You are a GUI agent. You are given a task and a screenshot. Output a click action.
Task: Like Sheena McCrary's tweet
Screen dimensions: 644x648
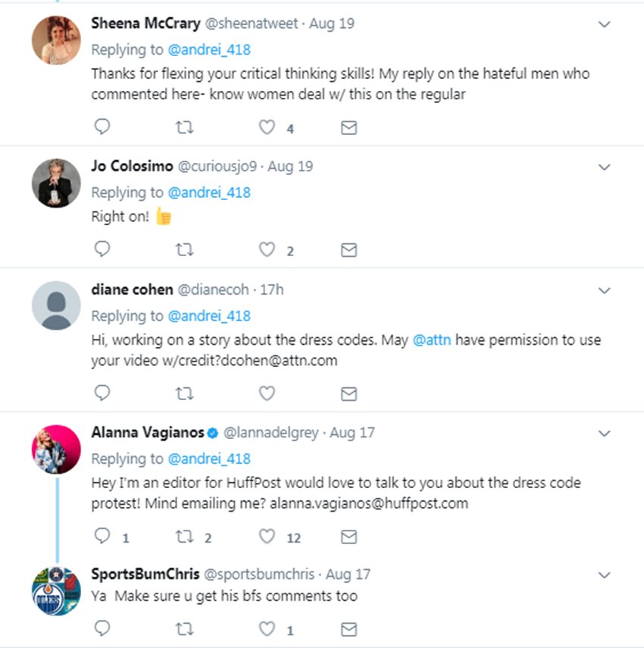(267, 127)
